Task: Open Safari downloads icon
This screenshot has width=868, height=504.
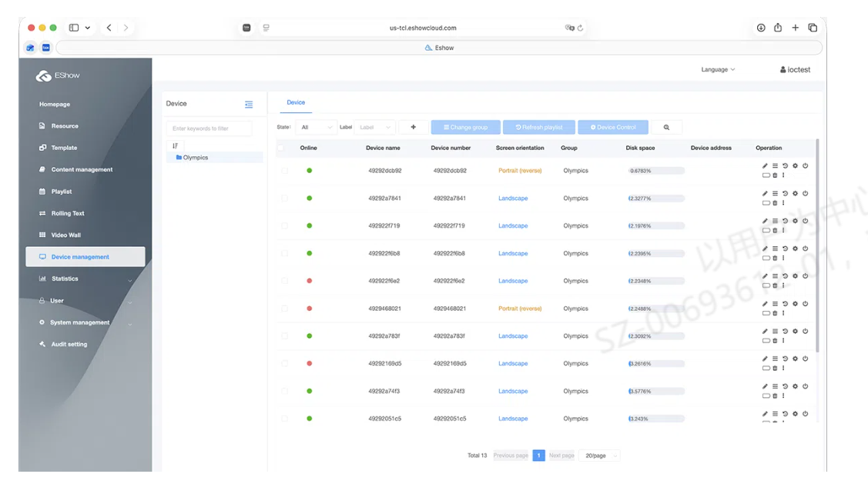Action: [x=761, y=28]
